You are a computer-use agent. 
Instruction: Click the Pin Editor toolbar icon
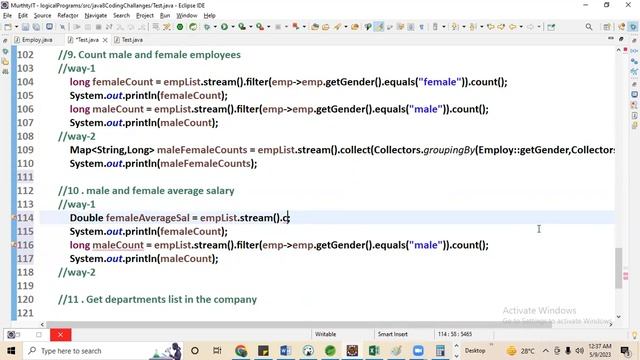(551, 27)
